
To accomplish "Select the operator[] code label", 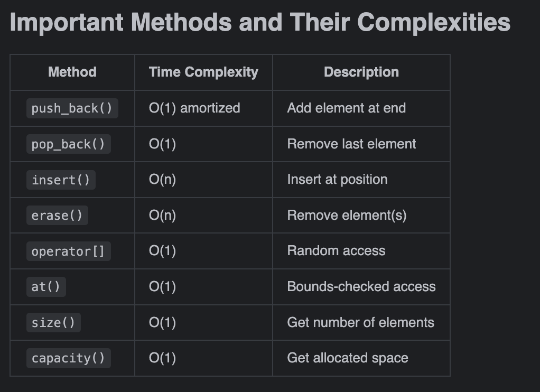I will click(68, 251).
